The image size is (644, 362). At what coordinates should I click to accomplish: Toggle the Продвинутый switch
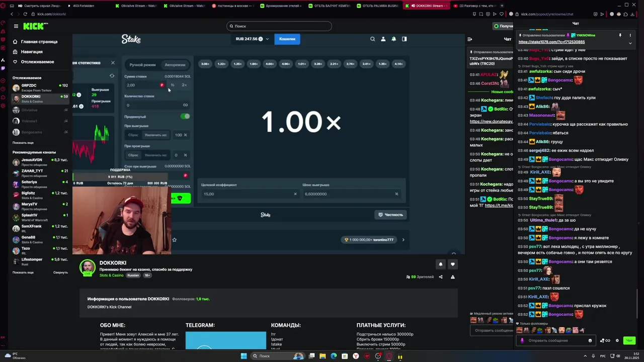(185, 116)
